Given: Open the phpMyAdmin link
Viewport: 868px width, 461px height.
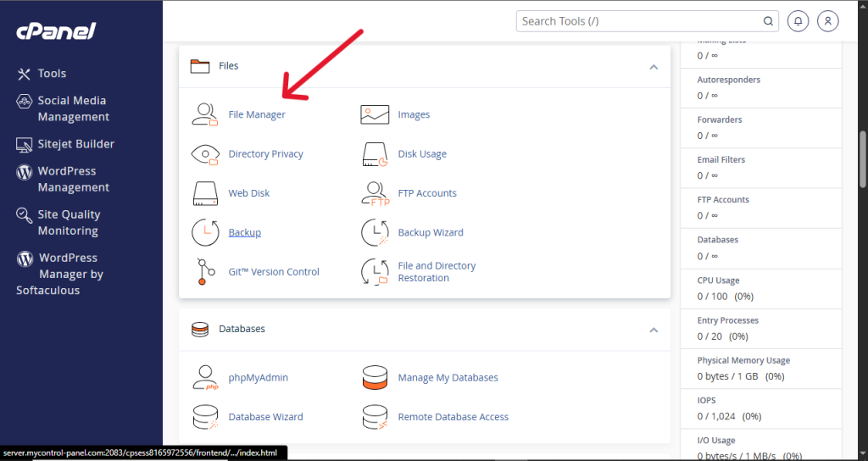Looking at the screenshot, I should (x=259, y=377).
